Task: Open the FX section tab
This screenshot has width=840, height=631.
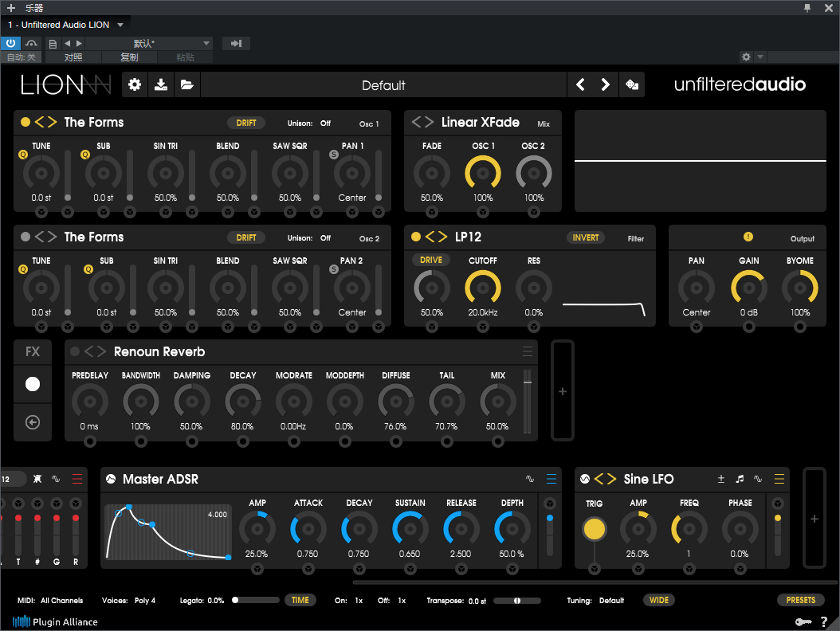Action: (33, 351)
